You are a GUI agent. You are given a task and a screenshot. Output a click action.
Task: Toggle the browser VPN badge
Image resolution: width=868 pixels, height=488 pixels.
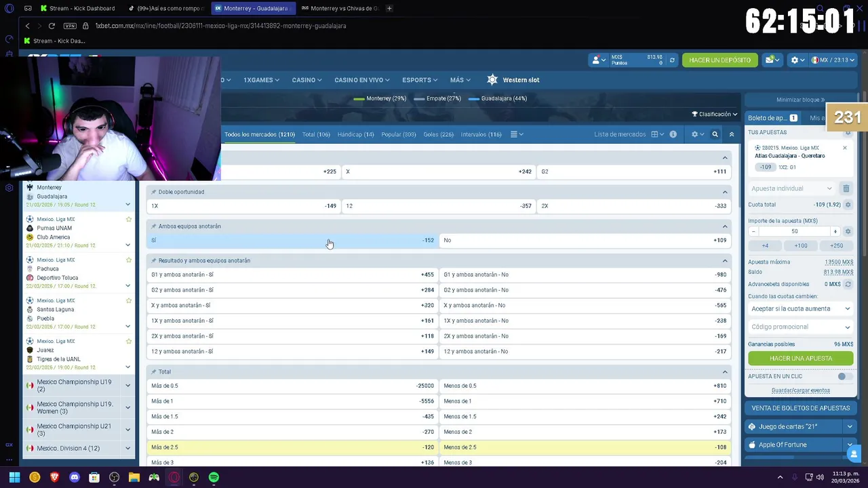pos(70,26)
